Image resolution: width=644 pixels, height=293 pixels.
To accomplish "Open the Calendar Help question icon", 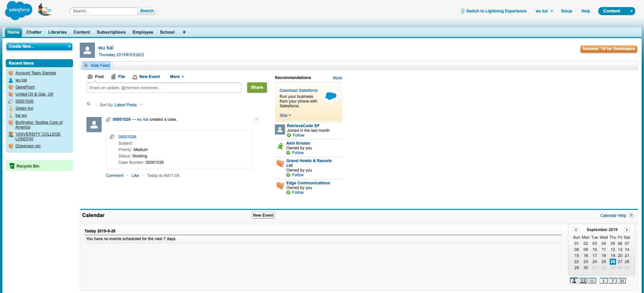I will (631, 216).
